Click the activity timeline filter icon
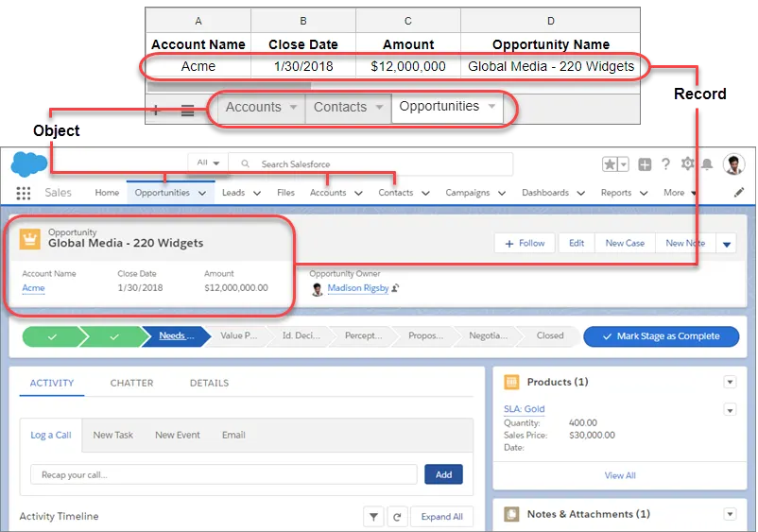The height and width of the screenshot is (532, 758). click(x=373, y=517)
